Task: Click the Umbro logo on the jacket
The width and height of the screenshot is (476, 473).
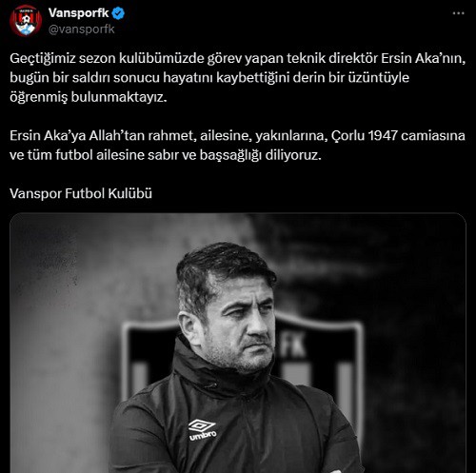Action: pyautogui.click(x=203, y=430)
